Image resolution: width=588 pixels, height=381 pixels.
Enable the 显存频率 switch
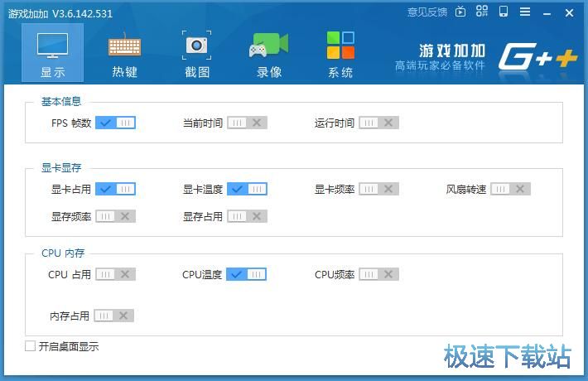click(x=115, y=216)
